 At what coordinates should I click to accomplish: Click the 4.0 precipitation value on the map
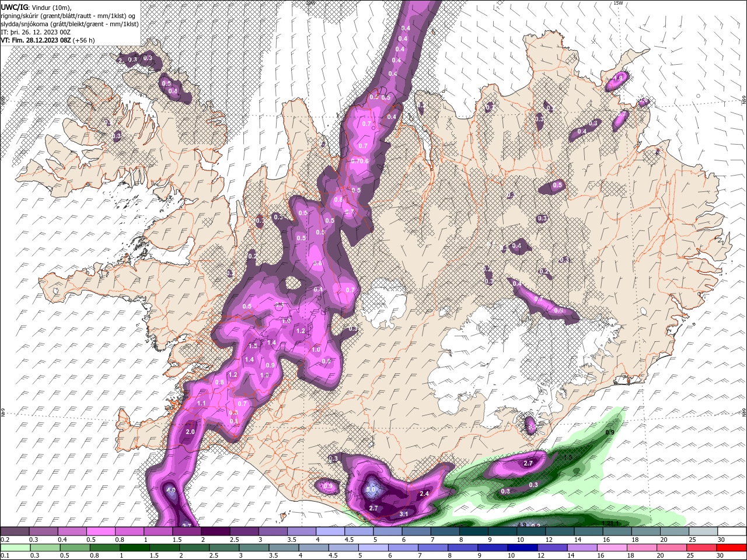point(171,491)
